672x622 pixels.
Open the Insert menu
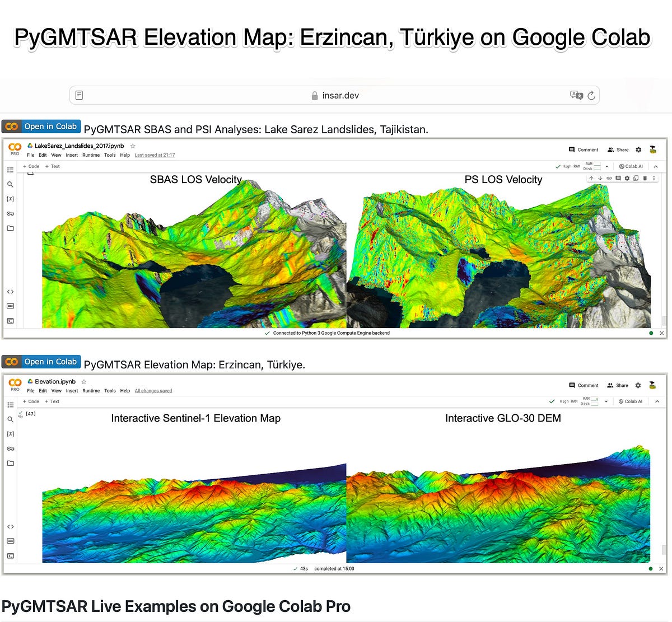click(72, 391)
